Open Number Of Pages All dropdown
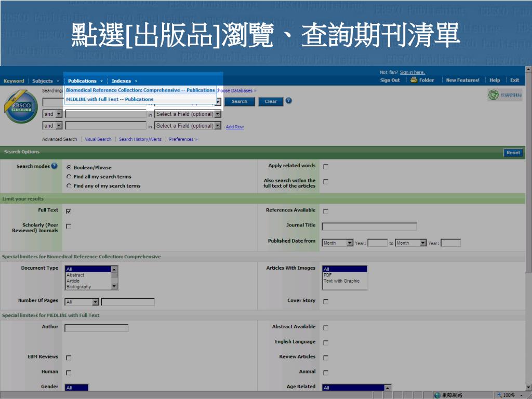 tap(82, 302)
